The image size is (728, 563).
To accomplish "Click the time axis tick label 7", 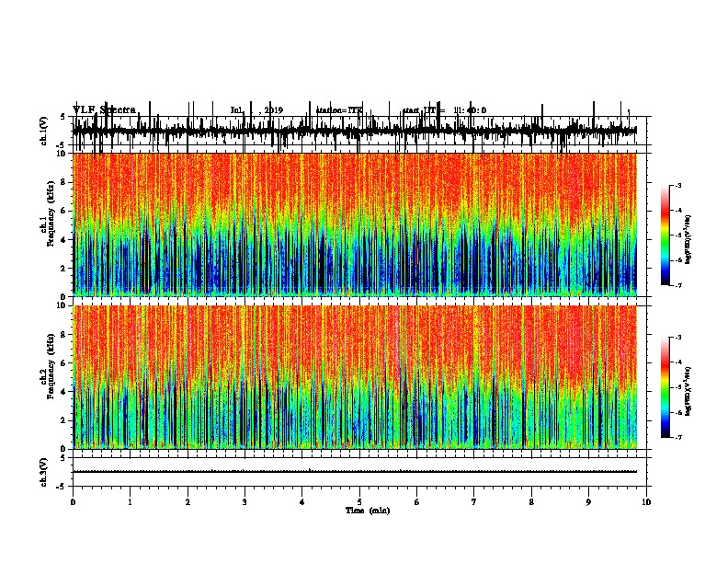I will tap(474, 501).
